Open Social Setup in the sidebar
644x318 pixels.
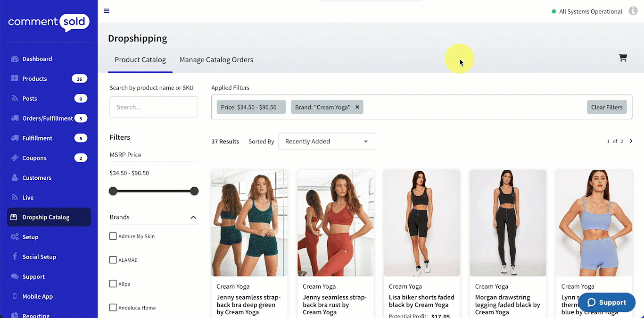tap(39, 257)
